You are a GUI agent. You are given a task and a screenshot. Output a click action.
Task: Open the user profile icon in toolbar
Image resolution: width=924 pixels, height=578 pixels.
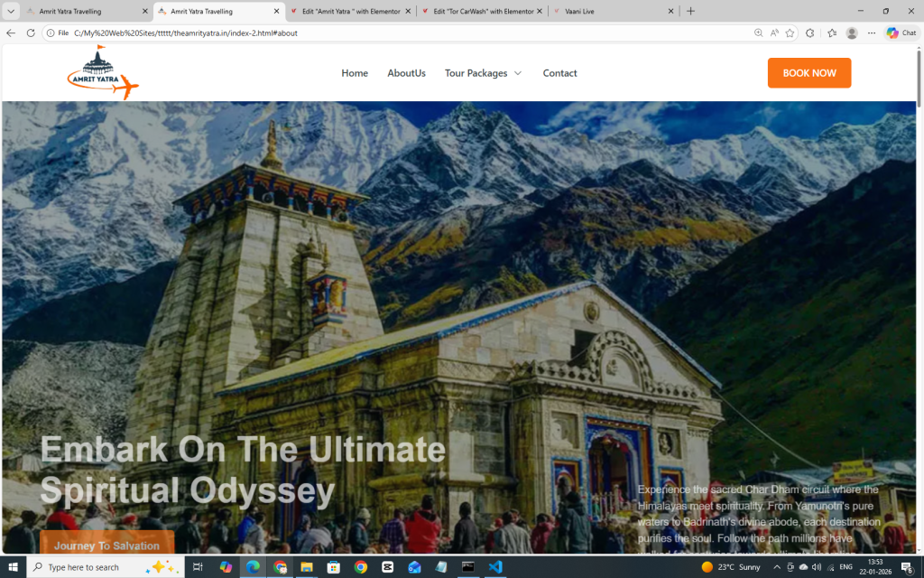point(851,33)
